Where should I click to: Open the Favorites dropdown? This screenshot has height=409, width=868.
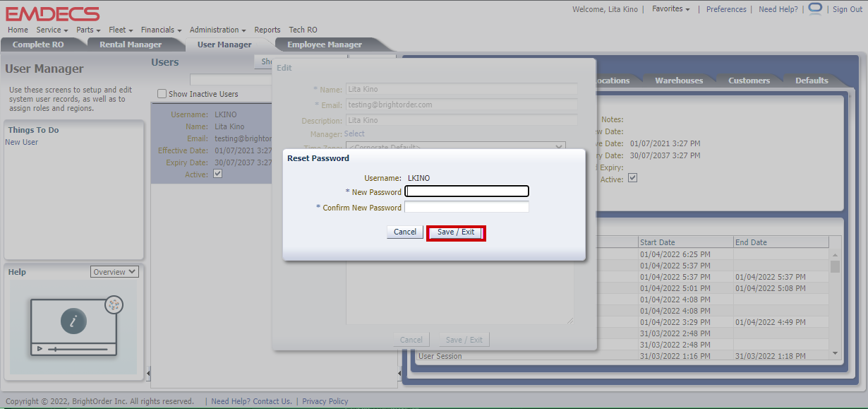(670, 9)
